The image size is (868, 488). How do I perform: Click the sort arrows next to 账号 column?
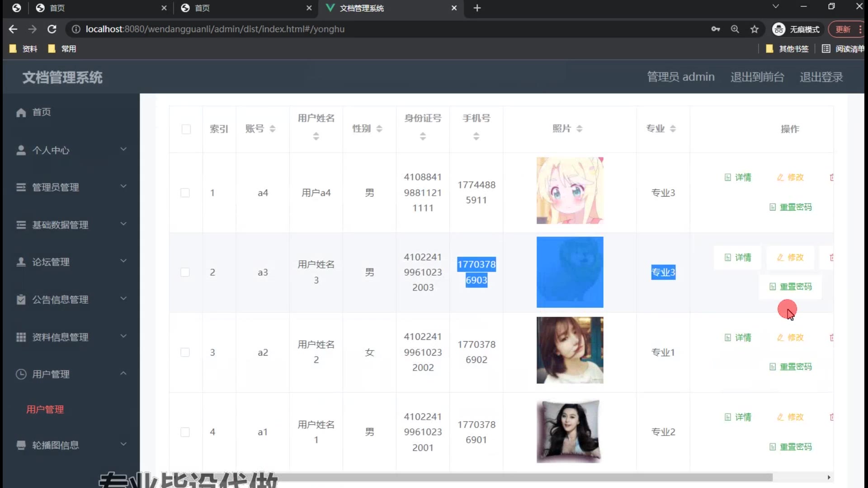pos(272,129)
